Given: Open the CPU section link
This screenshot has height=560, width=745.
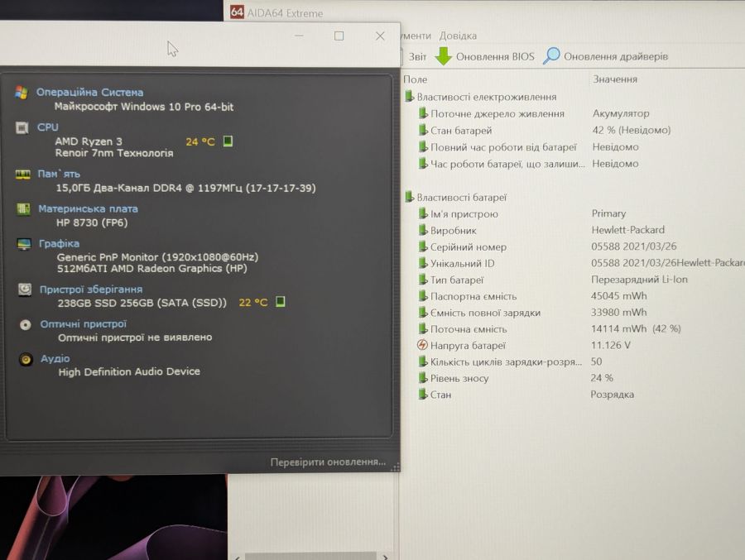Looking at the screenshot, I should click(x=47, y=127).
